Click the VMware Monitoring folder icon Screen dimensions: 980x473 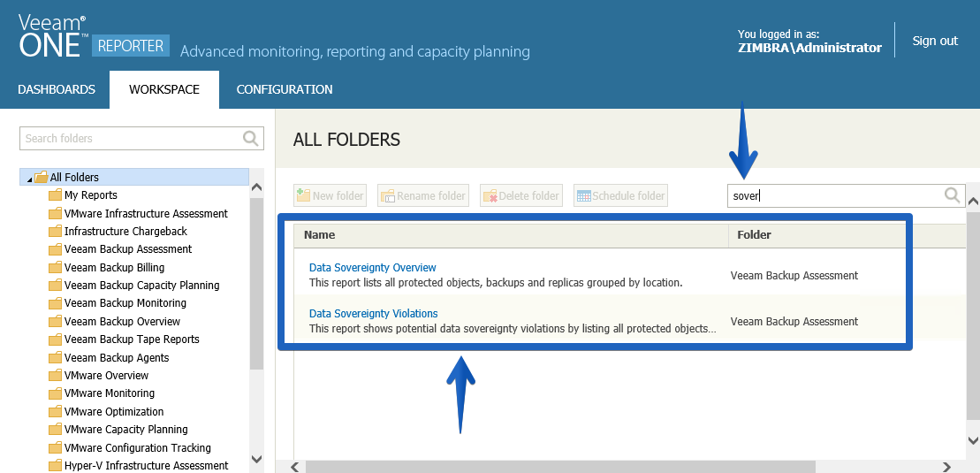point(55,393)
